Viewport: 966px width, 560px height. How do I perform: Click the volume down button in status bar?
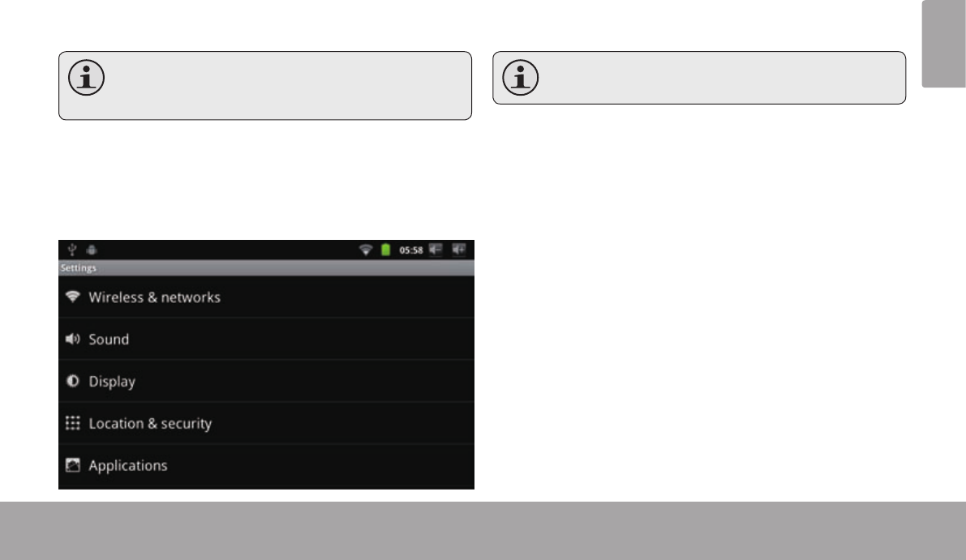coord(436,250)
